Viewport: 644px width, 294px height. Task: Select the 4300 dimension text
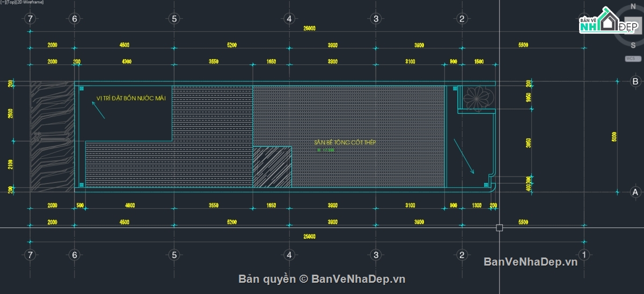point(127,62)
